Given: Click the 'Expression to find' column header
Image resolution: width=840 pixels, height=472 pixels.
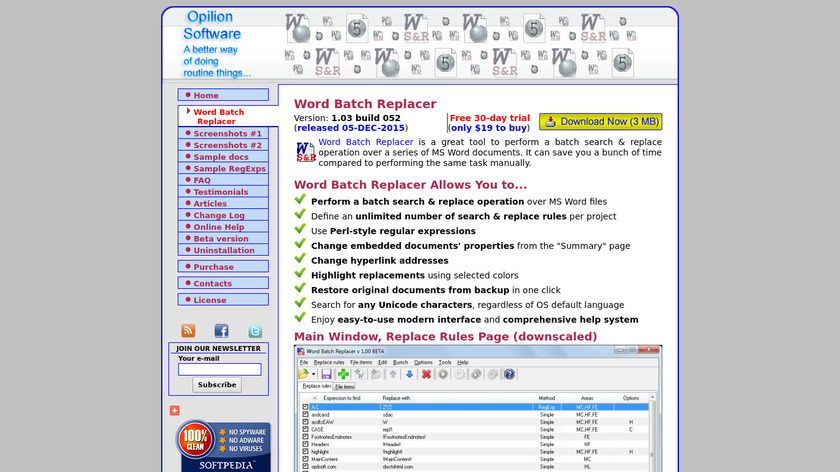Looking at the screenshot, I should point(342,398).
